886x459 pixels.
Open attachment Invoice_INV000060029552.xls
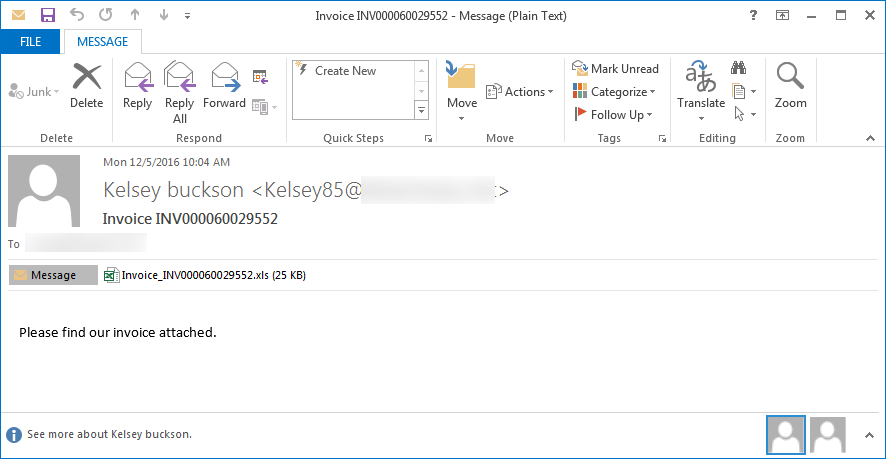[205, 275]
